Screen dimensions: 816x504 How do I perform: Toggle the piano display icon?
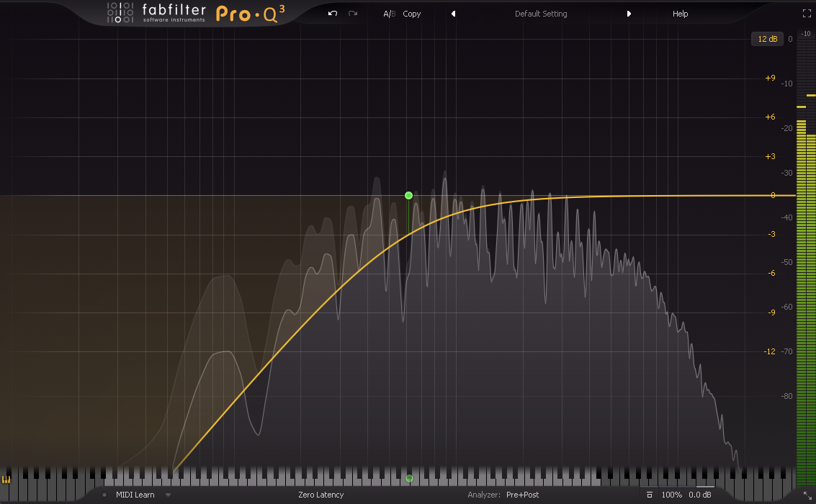point(6,480)
